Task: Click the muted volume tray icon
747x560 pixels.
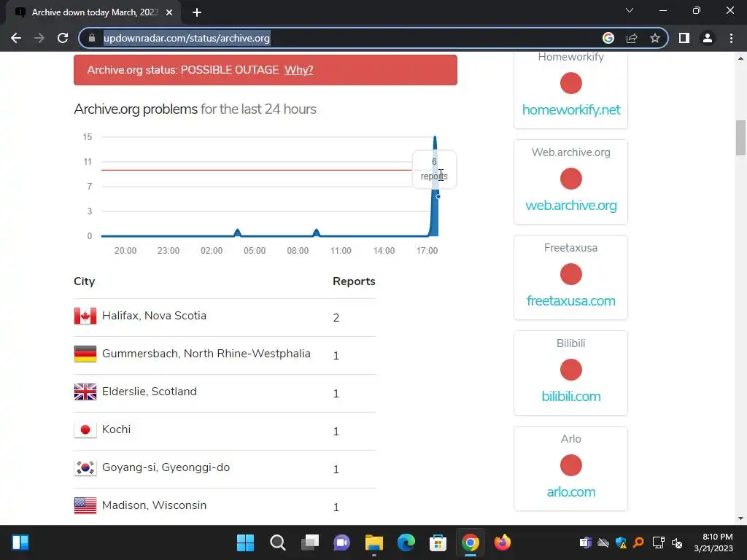Action: click(676, 542)
